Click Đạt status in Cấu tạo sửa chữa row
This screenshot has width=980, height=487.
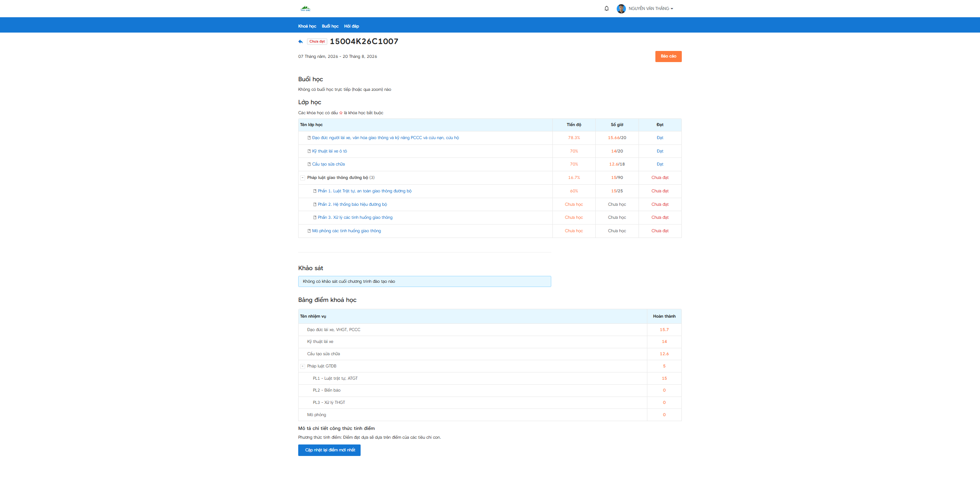[660, 164]
